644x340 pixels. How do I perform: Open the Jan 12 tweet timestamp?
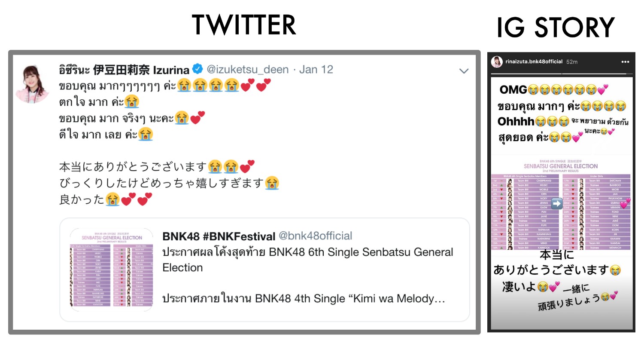(x=316, y=69)
